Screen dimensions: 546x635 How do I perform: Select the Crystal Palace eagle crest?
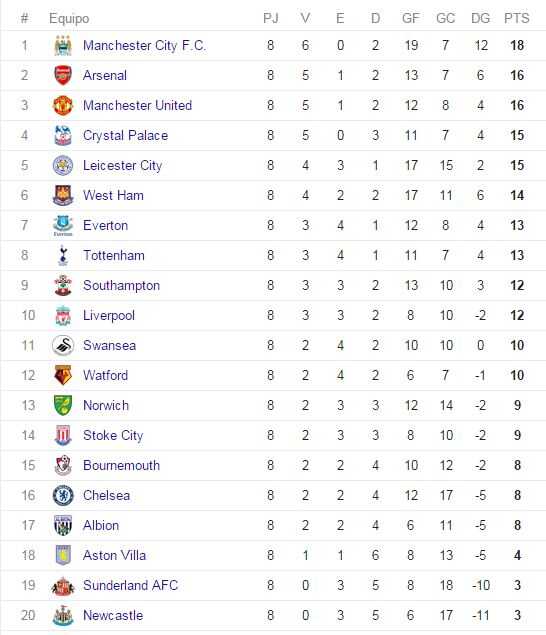[x=63, y=135]
